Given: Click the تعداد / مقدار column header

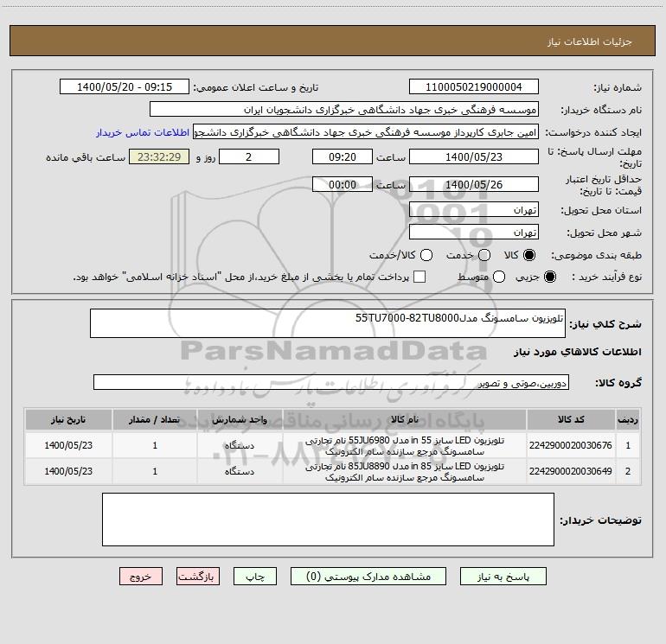Looking at the screenshot, I should pos(155,419).
